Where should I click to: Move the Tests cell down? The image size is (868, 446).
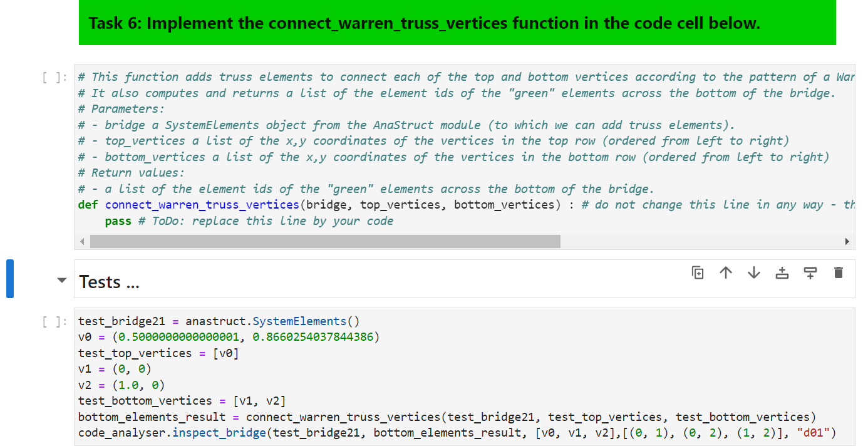(x=753, y=272)
